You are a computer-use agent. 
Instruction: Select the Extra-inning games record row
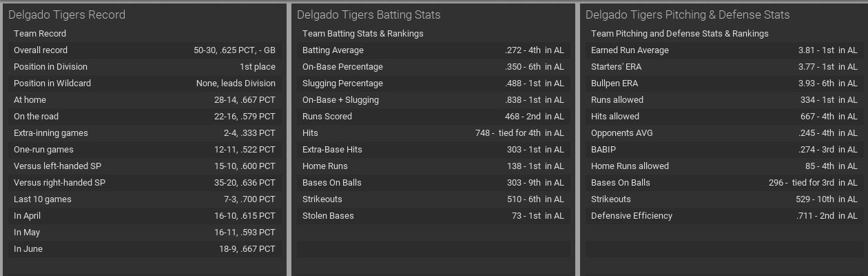coord(144,133)
